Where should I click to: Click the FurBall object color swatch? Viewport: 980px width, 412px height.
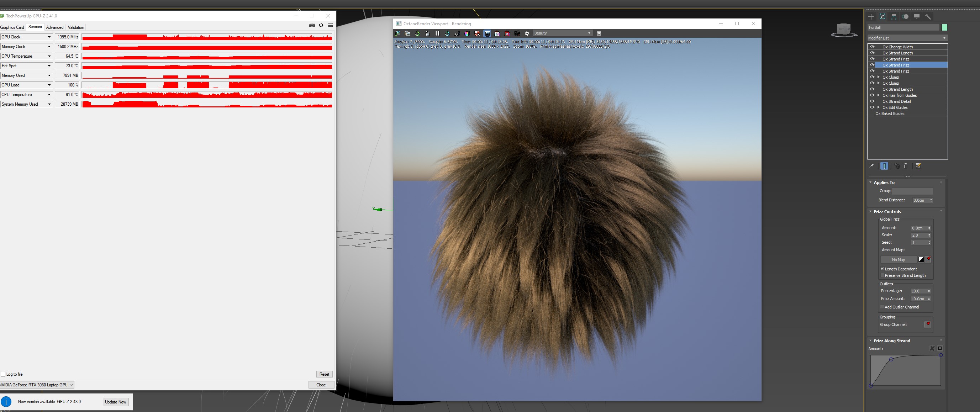tap(944, 27)
